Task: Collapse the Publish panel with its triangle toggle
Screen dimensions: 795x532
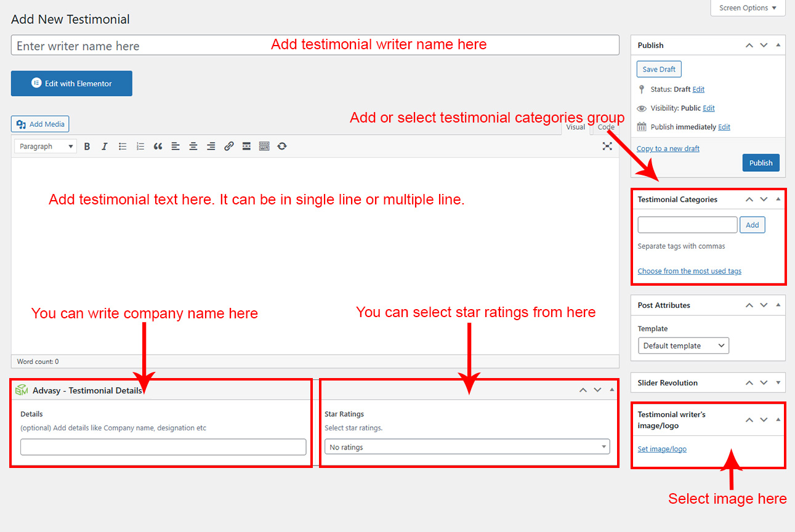Action: pyautogui.click(x=778, y=46)
